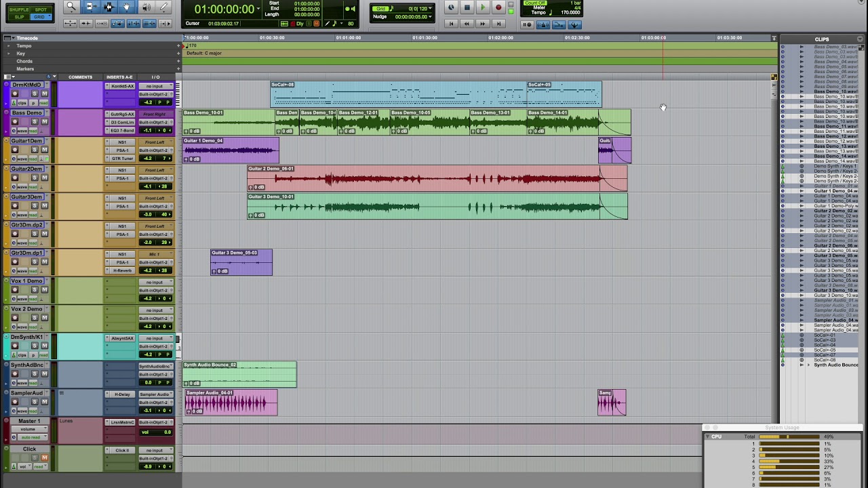Open the ruler view selector next to Timecode
Screen dimensions: 868x488
click(9, 38)
